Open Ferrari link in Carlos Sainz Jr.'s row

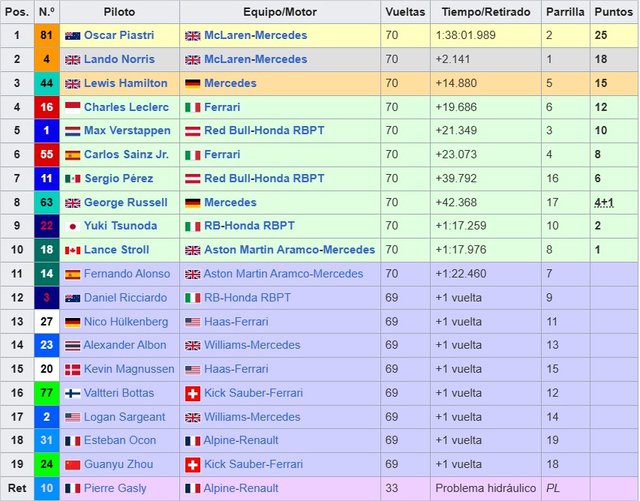(x=222, y=155)
